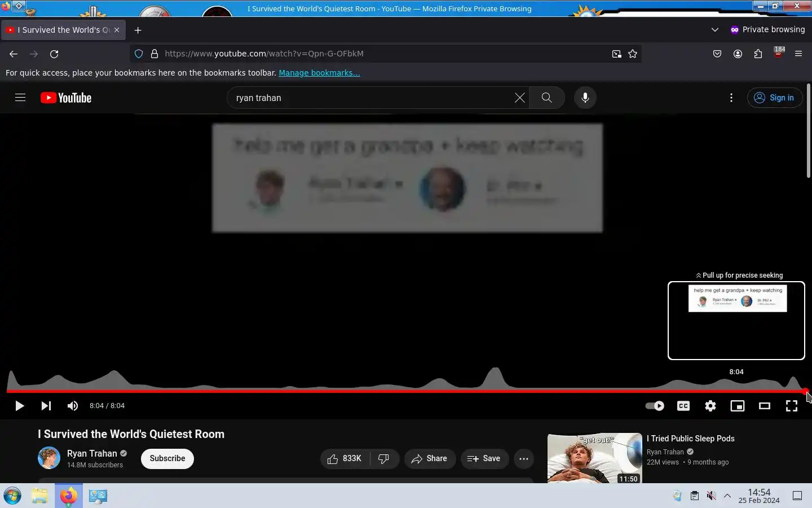
Task: Open Firefox application menu
Action: click(x=798, y=54)
